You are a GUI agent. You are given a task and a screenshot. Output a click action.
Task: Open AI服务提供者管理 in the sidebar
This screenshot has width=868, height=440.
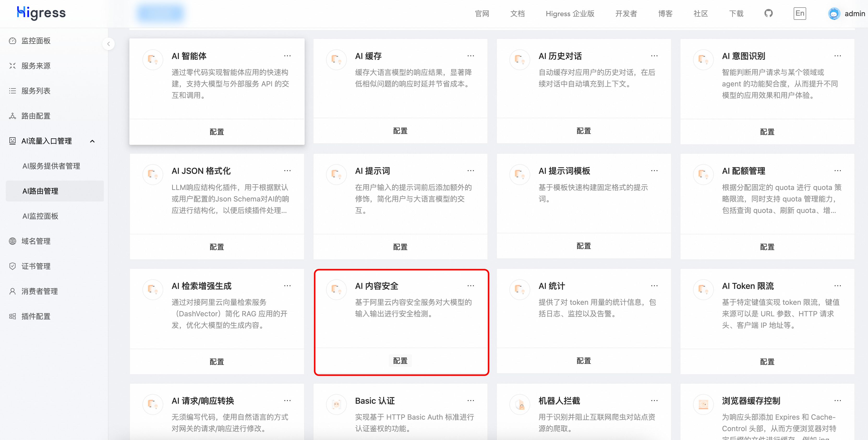point(51,166)
